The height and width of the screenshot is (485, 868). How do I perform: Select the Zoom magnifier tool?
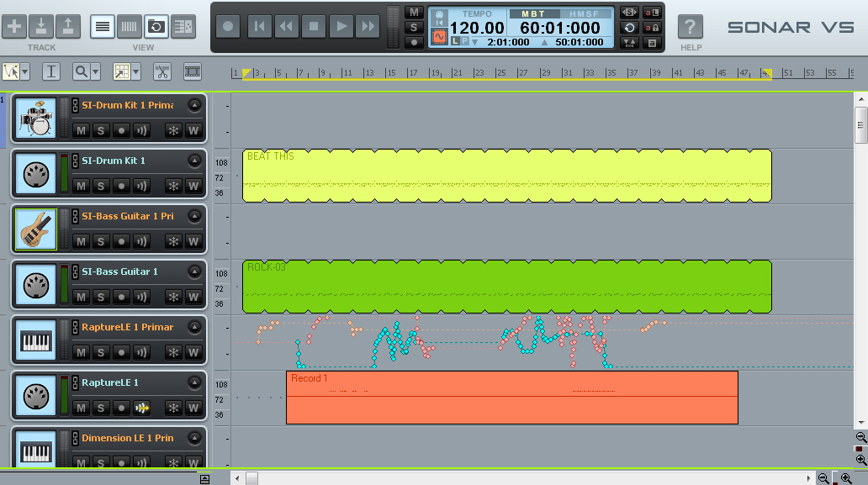82,71
